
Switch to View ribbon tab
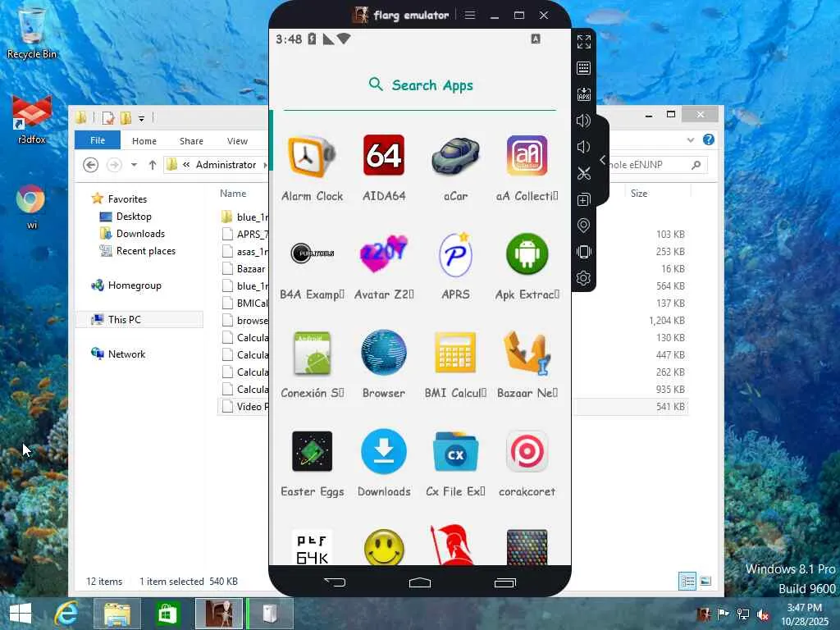(237, 141)
